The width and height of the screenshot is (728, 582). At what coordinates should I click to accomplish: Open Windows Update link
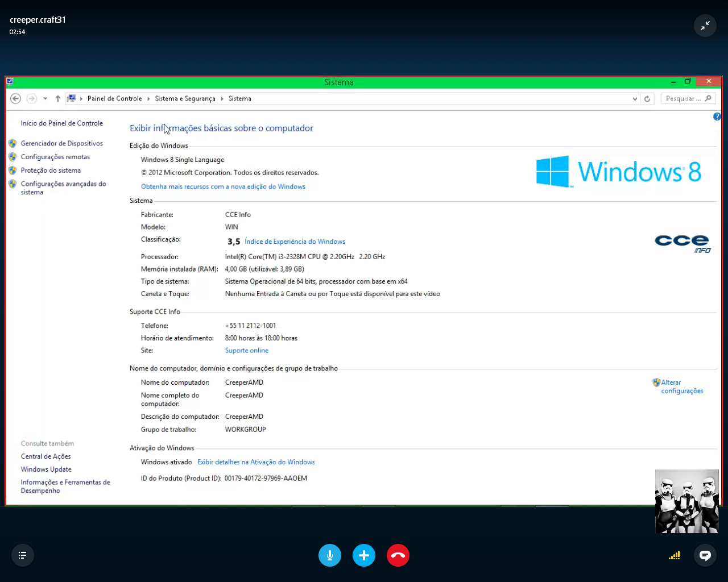(x=46, y=469)
